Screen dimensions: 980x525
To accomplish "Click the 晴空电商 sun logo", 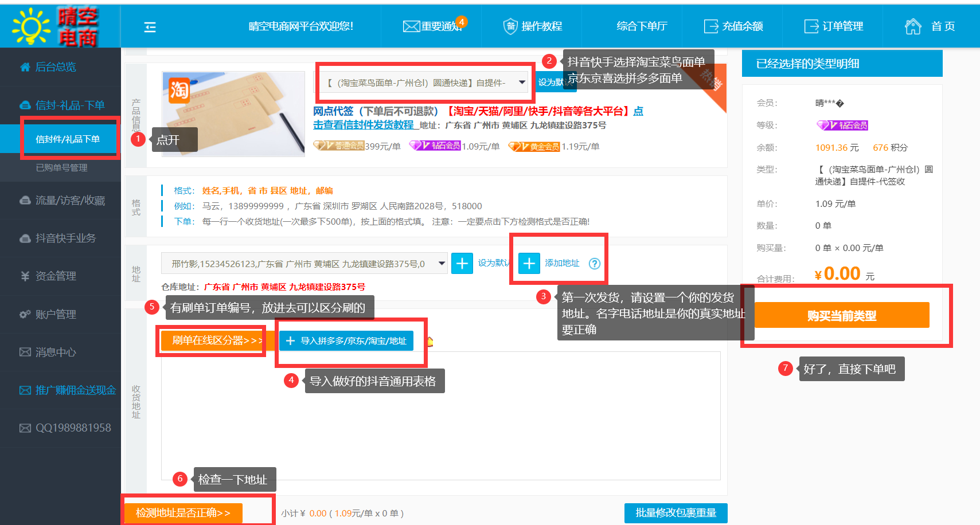I will [55, 26].
